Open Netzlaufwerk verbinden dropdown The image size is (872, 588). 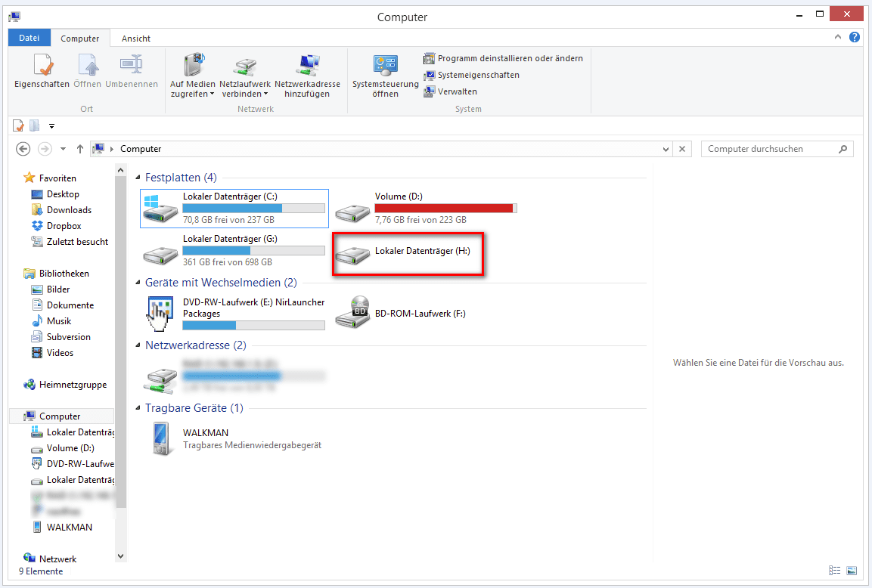tap(245, 76)
